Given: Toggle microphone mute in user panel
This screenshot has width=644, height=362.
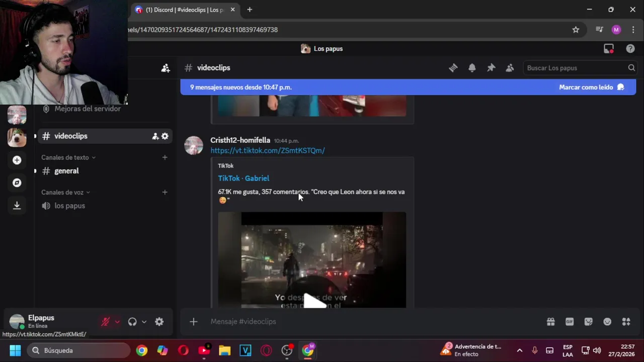Looking at the screenshot, I should point(106,322).
